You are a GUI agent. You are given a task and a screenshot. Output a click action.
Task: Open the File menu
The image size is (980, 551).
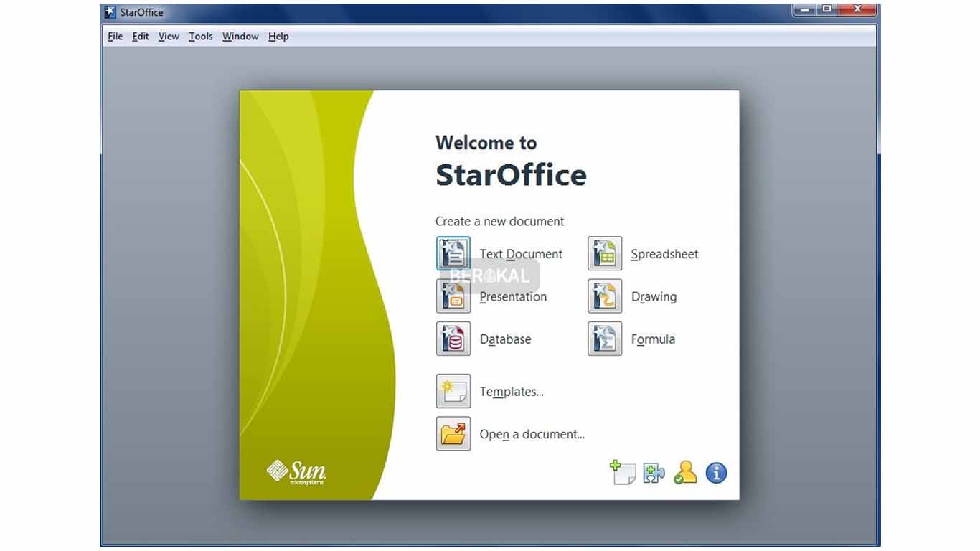point(115,37)
